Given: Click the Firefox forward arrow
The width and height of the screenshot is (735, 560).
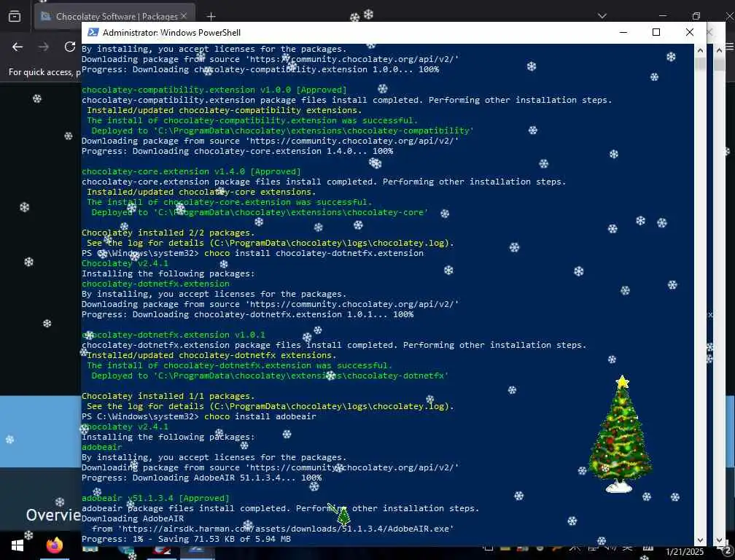Looking at the screenshot, I should click(x=44, y=47).
